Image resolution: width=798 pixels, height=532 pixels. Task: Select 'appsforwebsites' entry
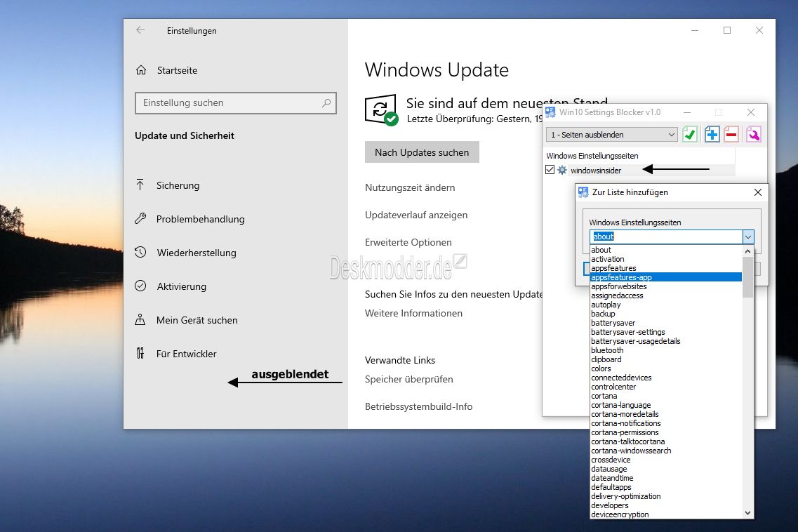[665, 286]
